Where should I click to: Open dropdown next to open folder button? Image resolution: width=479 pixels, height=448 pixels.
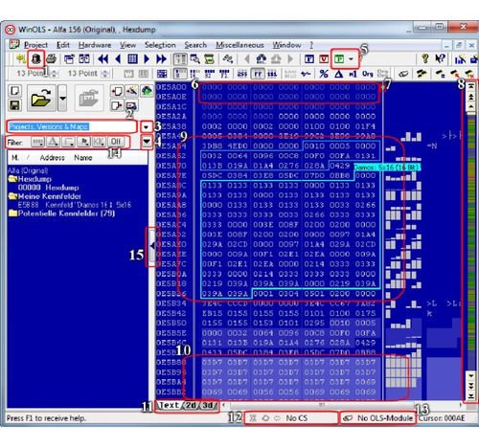[x=62, y=99]
